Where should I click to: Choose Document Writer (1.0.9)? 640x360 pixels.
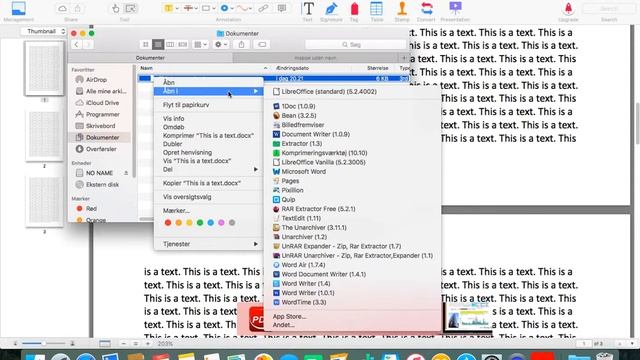click(315, 134)
